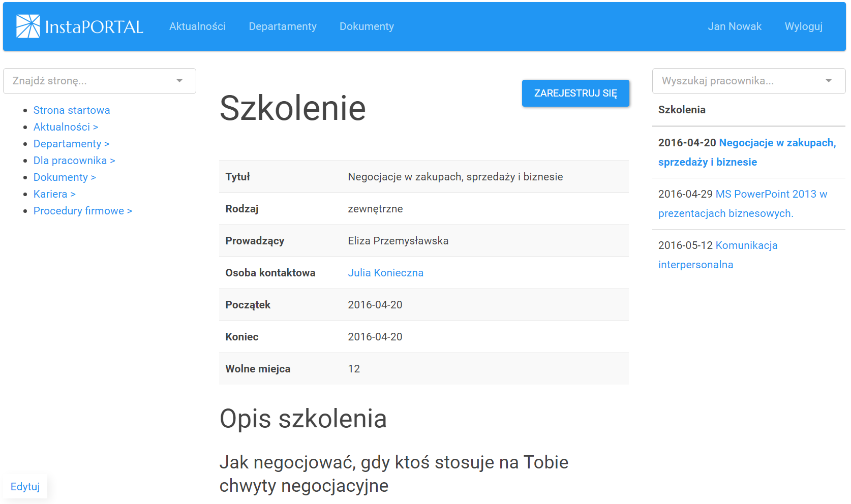851x504 pixels.
Task: Click Wyloguj to log out
Action: click(x=803, y=26)
